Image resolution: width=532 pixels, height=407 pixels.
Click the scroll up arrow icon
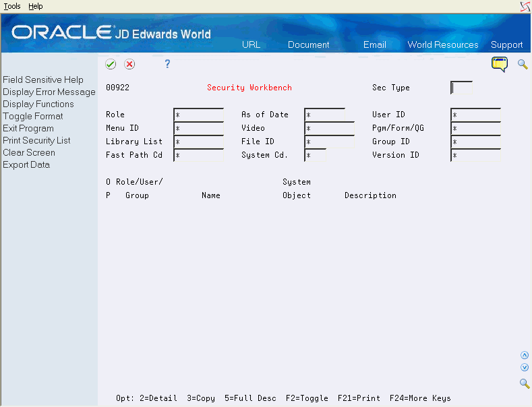525,355
